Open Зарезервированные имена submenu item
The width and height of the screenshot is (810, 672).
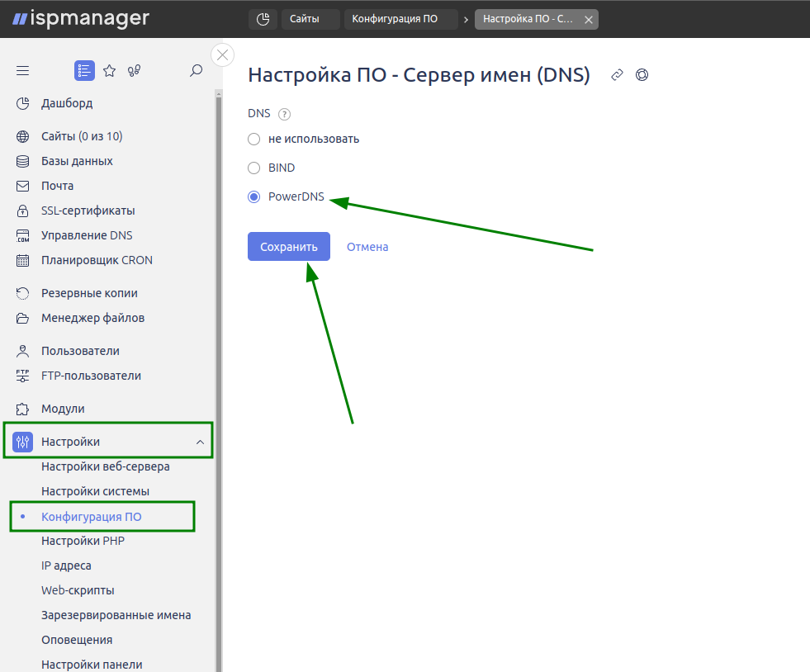coord(116,616)
